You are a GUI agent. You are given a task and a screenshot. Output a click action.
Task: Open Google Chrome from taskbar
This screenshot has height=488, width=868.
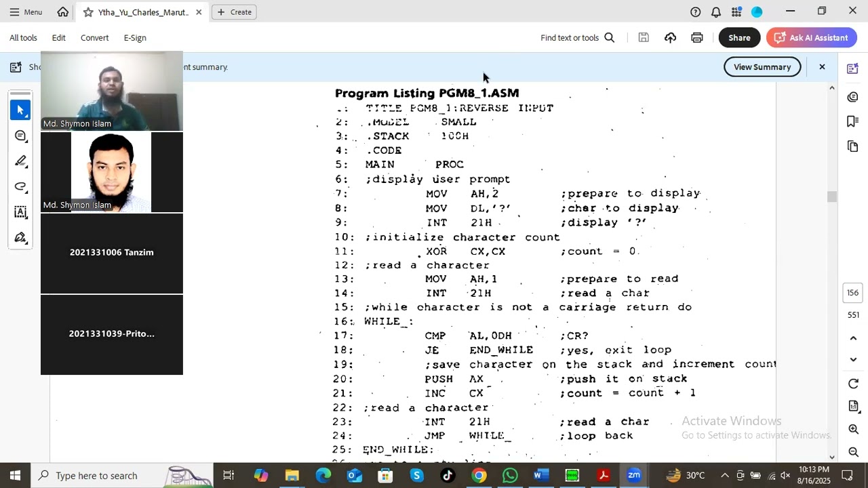coord(479,475)
